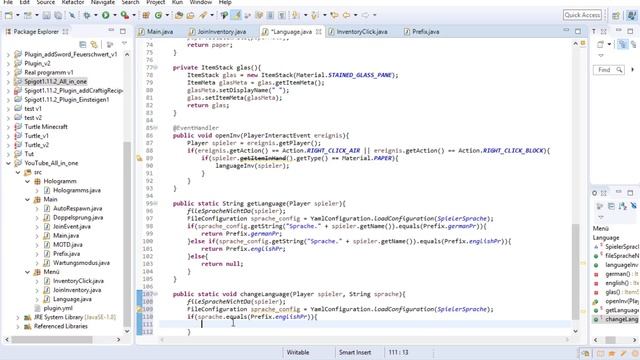Click the search magnifier in Find box
Viewport: 640px width, 360px height.
click(619, 70)
